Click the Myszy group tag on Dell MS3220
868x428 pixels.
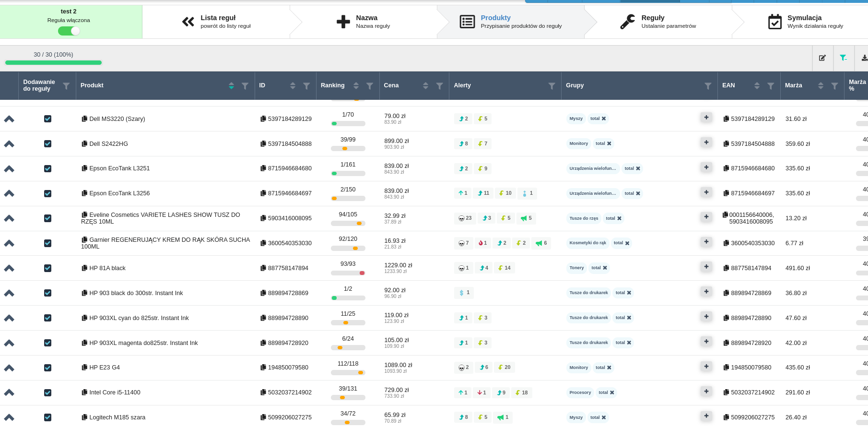[x=576, y=119]
